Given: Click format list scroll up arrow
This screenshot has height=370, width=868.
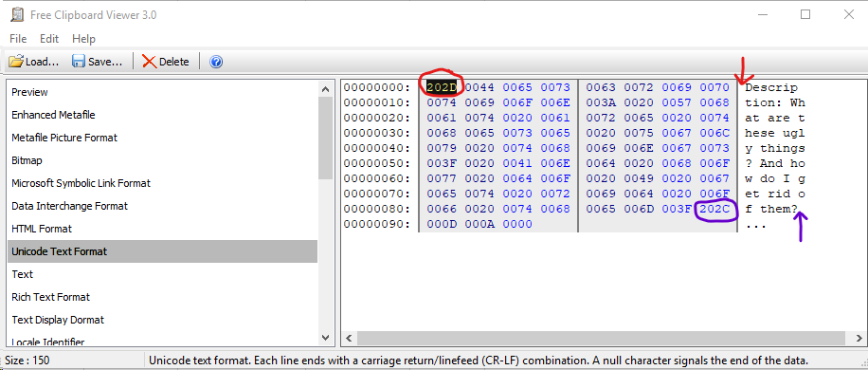Looking at the screenshot, I should click(x=326, y=88).
